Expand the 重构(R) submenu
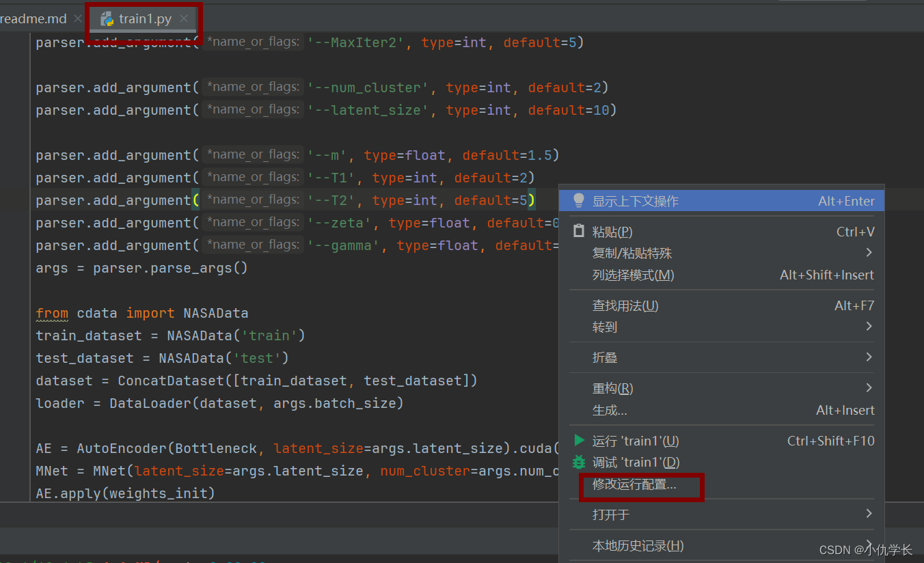Image resolution: width=924 pixels, height=563 pixels. coord(721,388)
